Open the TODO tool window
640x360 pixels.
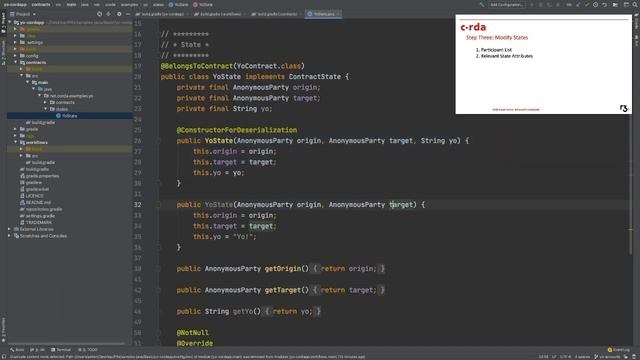(x=88, y=350)
